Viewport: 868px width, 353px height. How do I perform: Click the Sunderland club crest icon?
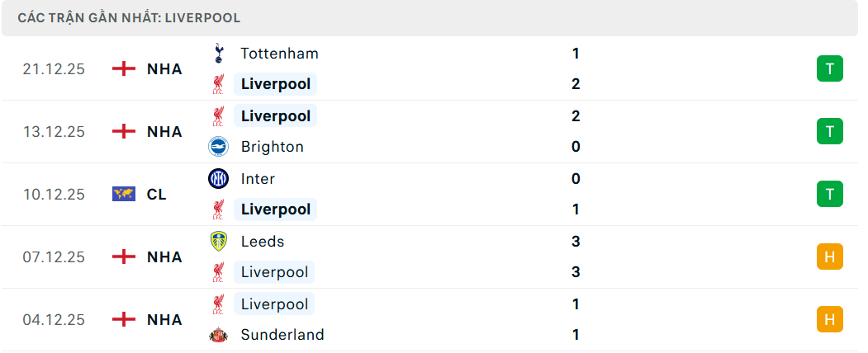(x=218, y=335)
